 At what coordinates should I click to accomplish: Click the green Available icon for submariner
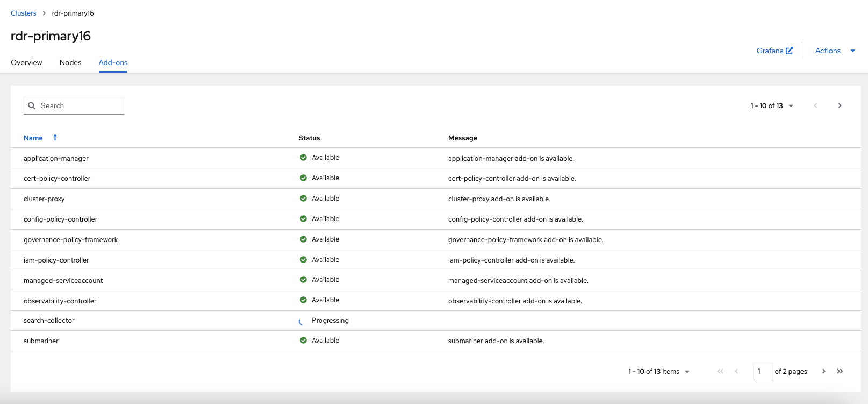pos(303,341)
